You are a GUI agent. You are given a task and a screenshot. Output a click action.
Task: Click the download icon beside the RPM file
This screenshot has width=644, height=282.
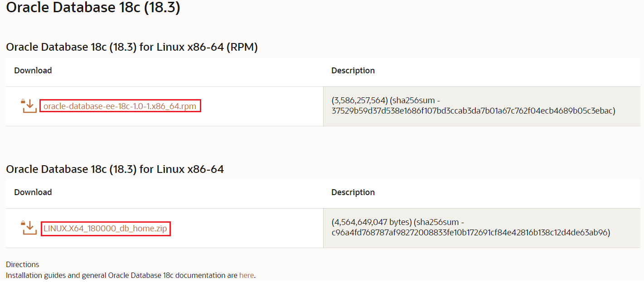(29, 106)
